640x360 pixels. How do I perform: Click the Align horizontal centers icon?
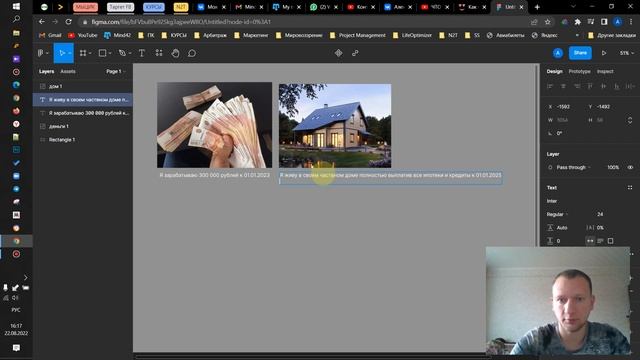tap(563, 86)
